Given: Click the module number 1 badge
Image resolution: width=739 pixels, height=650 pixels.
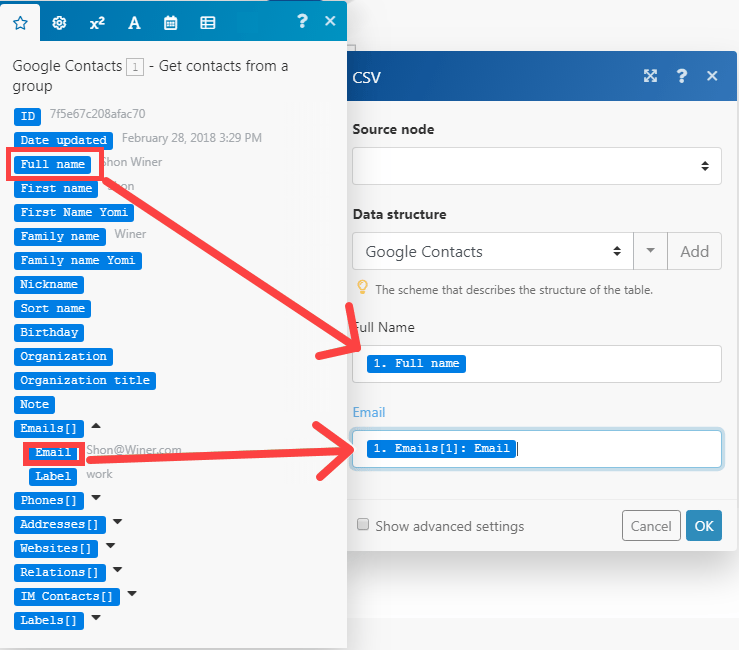Looking at the screenshot, I should point(135,67).
